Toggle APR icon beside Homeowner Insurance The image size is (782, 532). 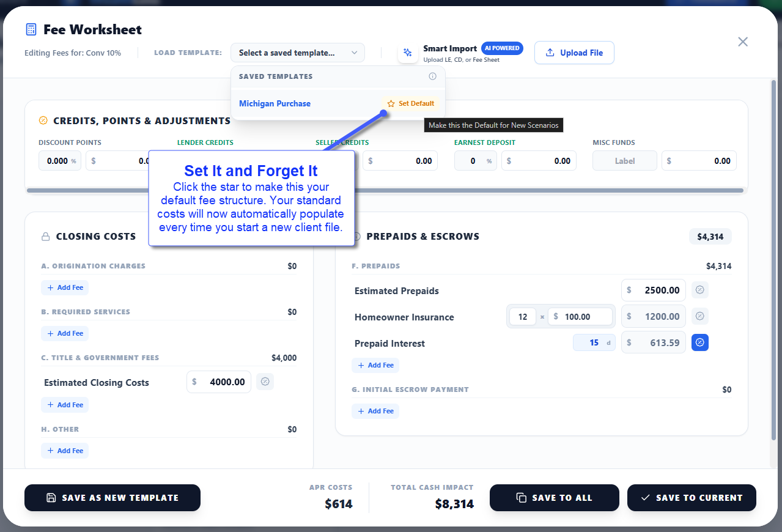700,316
